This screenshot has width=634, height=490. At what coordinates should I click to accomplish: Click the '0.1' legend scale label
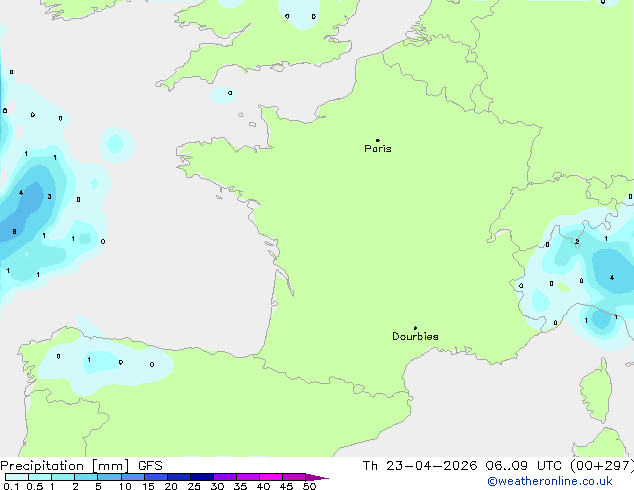[x=11, y=486]
